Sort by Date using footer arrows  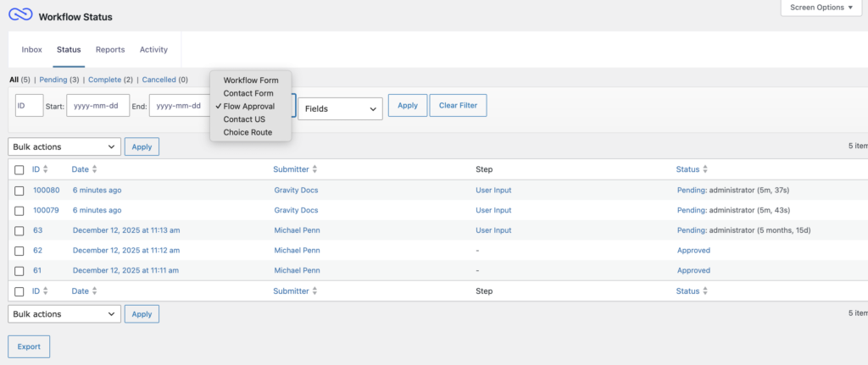pyautogui.click(x=95, y=290)
